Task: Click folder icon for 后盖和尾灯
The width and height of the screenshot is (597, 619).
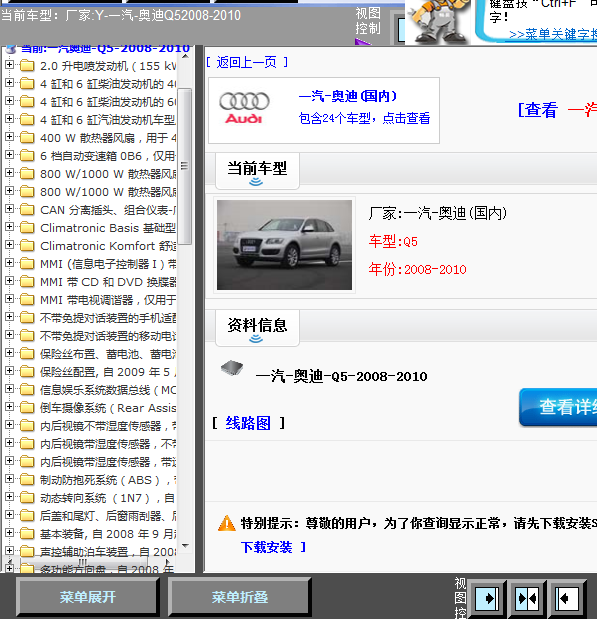Action: [27, 516]
